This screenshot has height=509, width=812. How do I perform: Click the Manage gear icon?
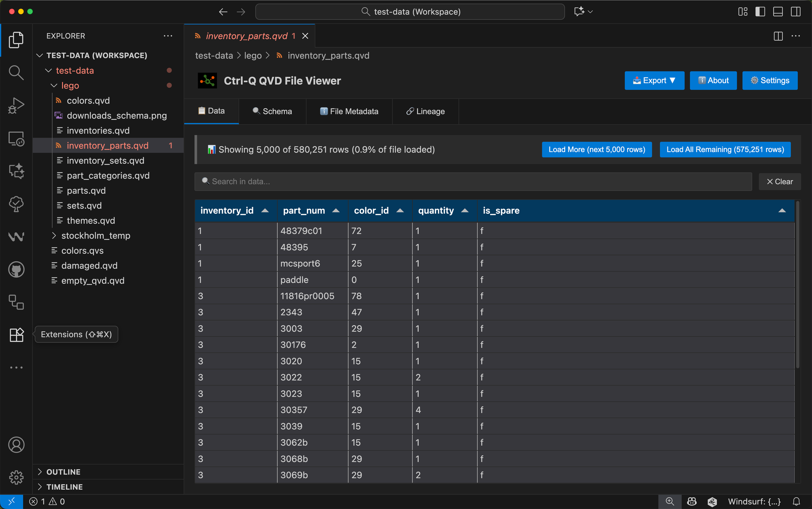pyautogui.click(x=16, y=477)
